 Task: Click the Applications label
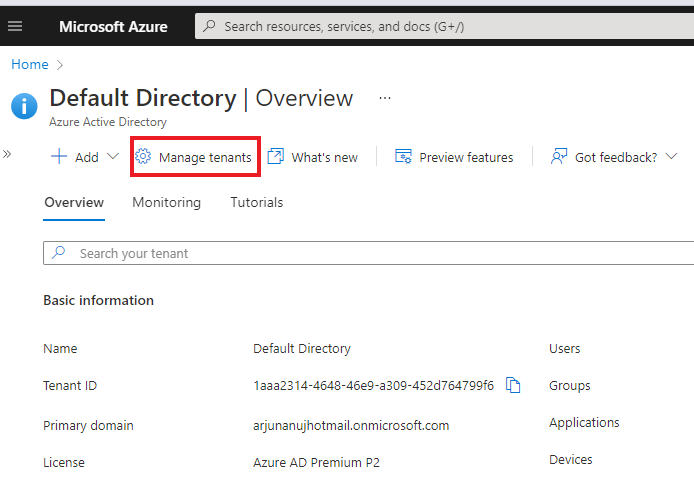[x=584, y=423]
